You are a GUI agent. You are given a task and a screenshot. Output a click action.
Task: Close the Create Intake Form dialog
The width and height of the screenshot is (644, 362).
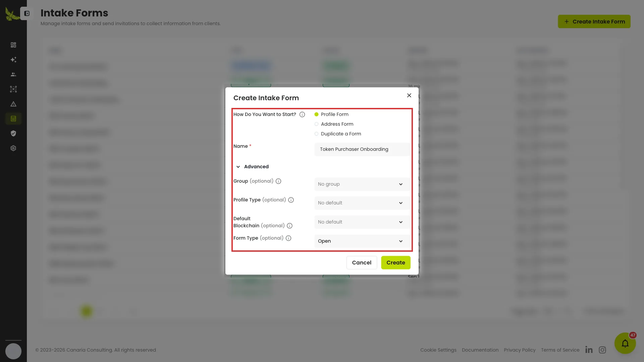pyautogui.click(x=409, y=96)
